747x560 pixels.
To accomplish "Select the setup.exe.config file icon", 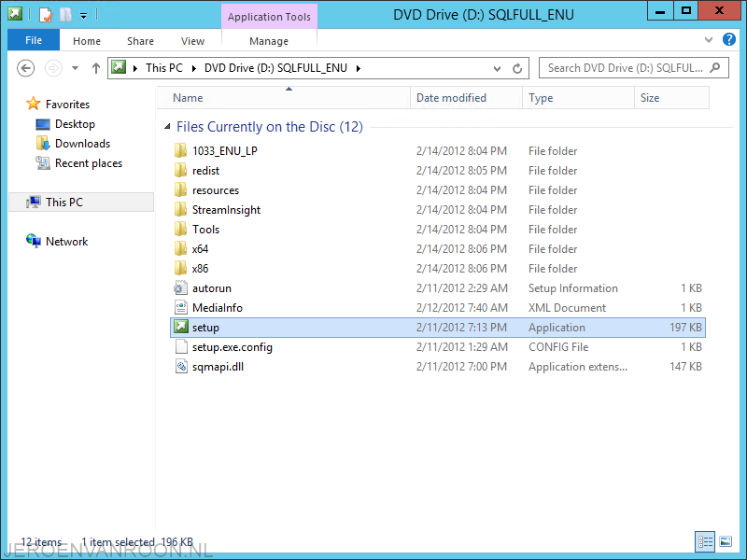I will click(x=180, y=346).
